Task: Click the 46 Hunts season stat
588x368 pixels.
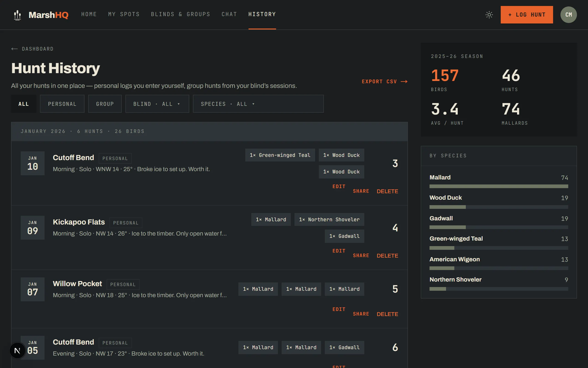Action: coord(511,80)
